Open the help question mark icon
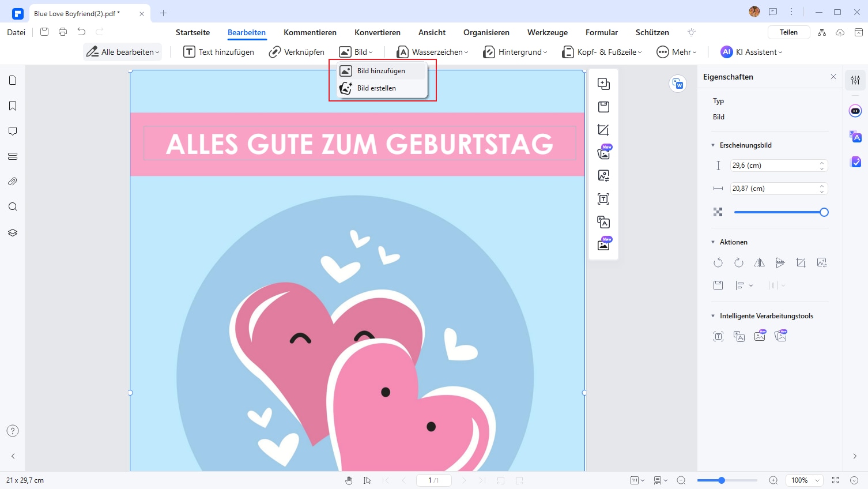The height and width of the screenshot is (489, 868). pos(13,431)
